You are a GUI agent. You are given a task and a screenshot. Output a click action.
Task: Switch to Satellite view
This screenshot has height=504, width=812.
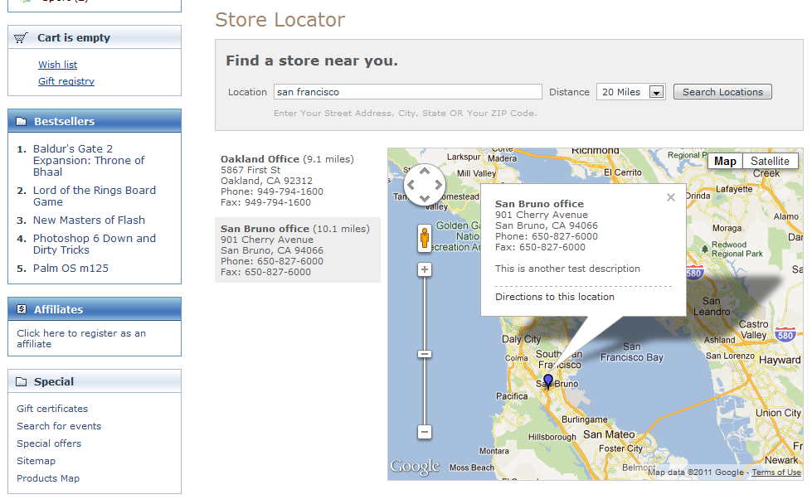click(x=770, y=162)
